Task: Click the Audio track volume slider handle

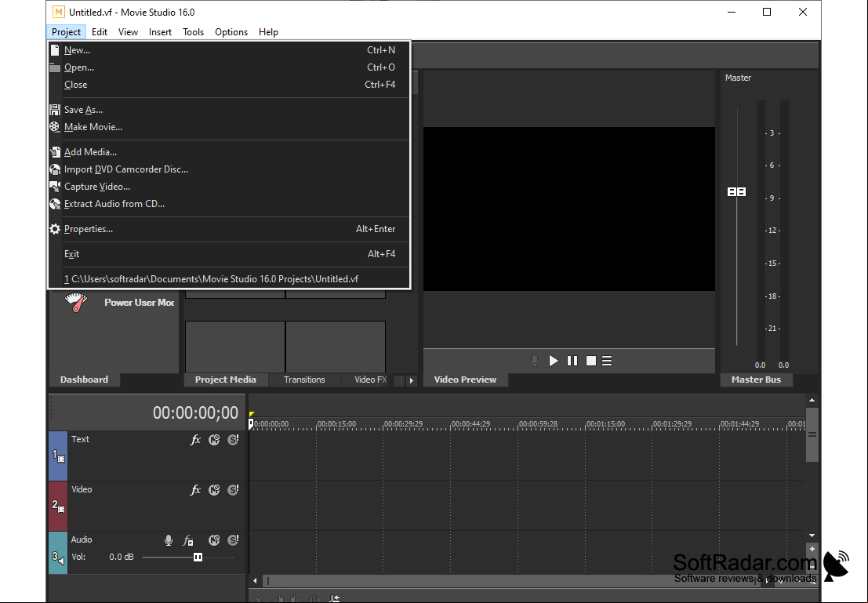Action: pyautogui.click(x=198, y=557)
